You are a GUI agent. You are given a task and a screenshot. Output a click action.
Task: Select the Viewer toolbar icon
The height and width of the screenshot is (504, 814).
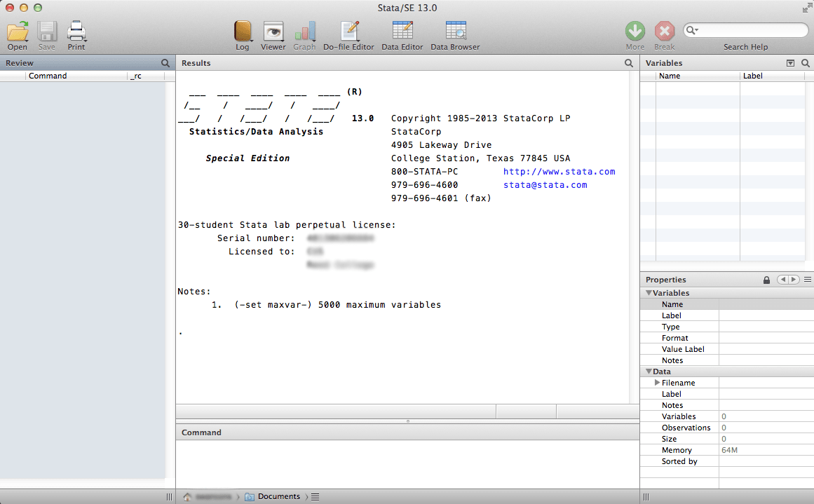pos(273,32)
